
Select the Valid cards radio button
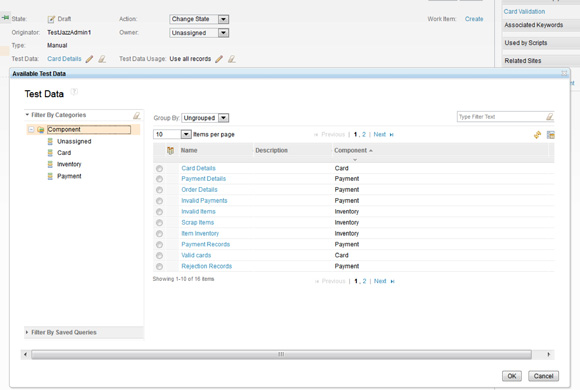click(x=159, y=256)
